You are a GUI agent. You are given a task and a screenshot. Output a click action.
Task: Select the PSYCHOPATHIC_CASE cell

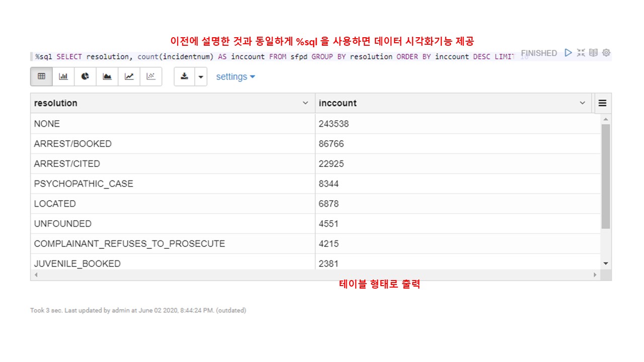[x=173, y=184]
